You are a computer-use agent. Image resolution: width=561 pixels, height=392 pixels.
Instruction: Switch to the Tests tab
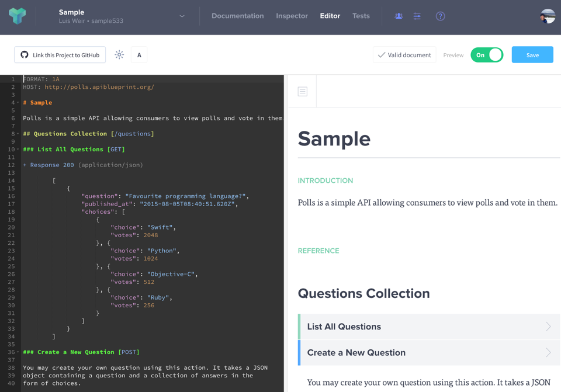coord(361,16)
